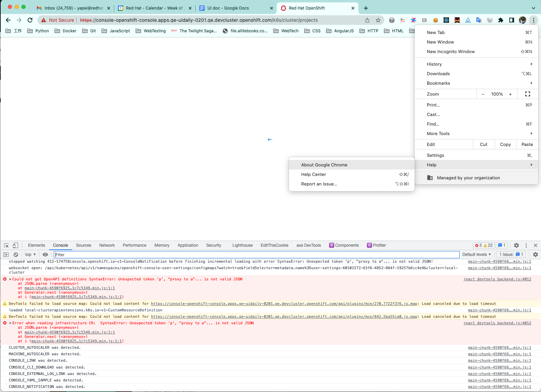
Task: Open the 270.7722f376.js.map source map link
Action: [284, 304]
